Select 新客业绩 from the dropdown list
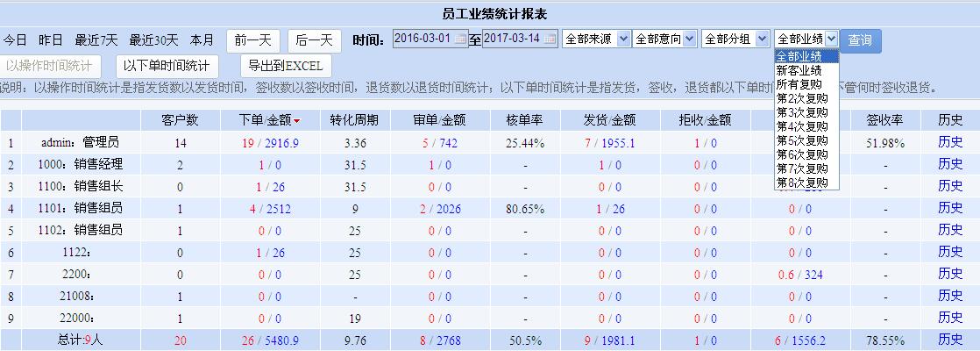Screen dimensions: 980x351 [x=799, y=70]
